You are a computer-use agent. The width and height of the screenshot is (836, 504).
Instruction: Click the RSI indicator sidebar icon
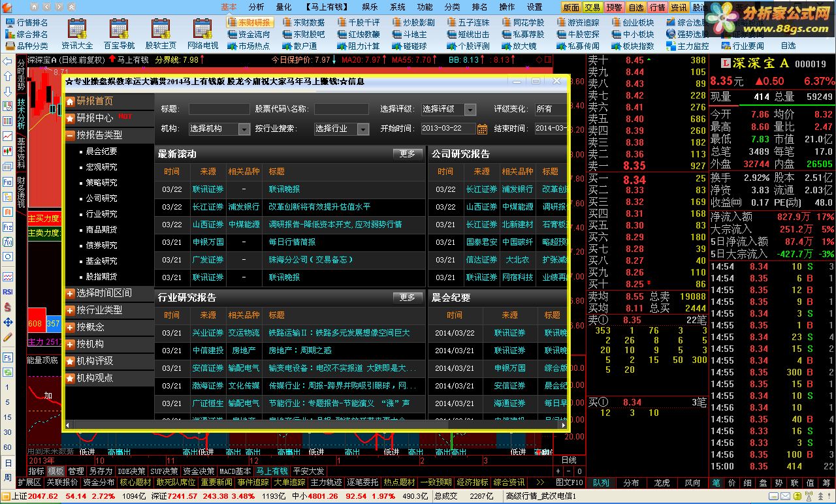click(x=8, y=292)
